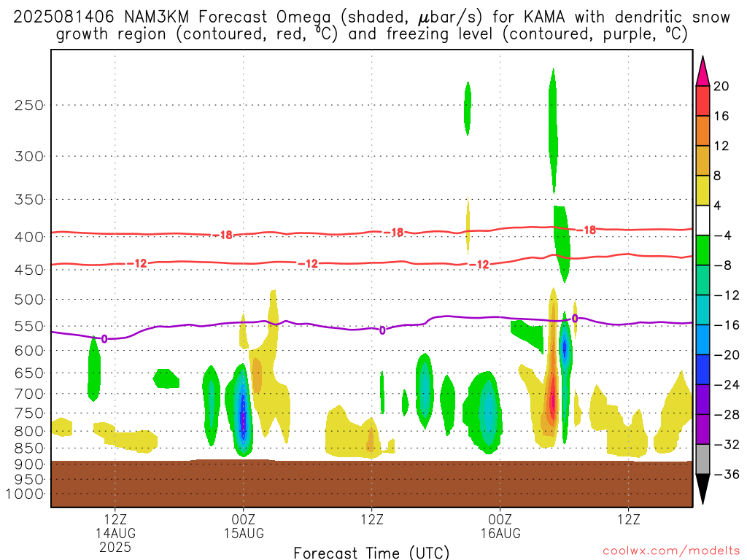
Task: Click the 1000 pressure level label
Action: (x=25, y=494)
